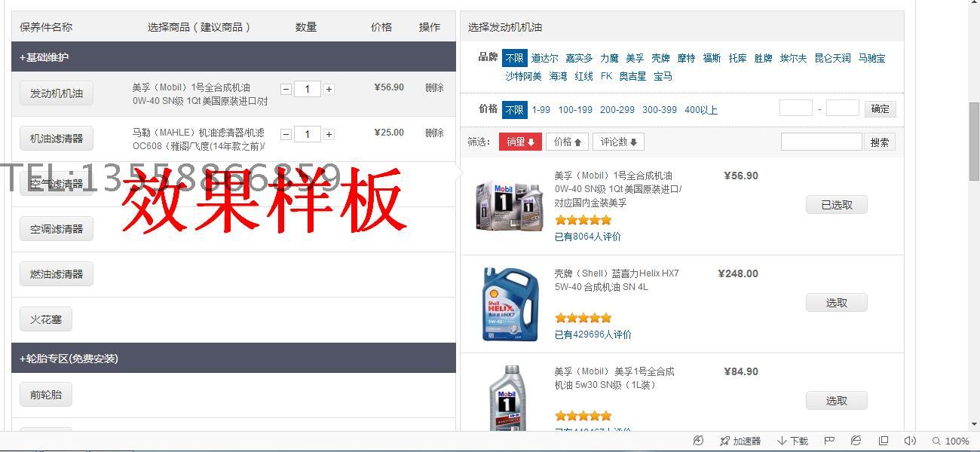
Task: Open Shell Helix HX7 product thumbnail
Action: (510, 304)
